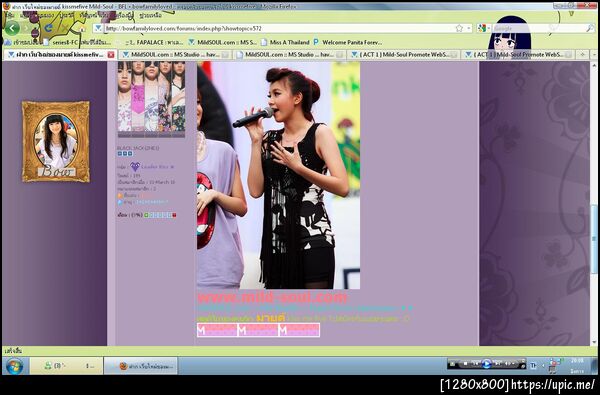
Task: Click the BLACK JACK (2NE1) member title
Action: 138,148
